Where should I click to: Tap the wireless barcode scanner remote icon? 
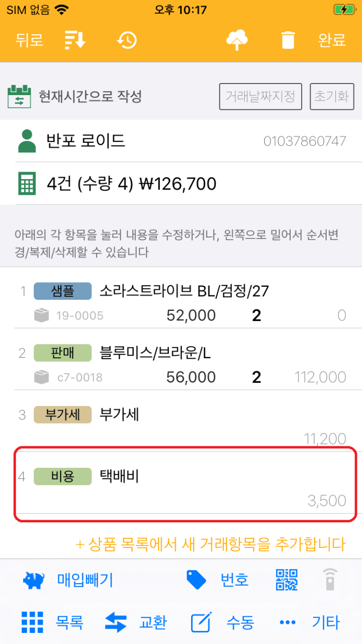click(x=330, y=580)
